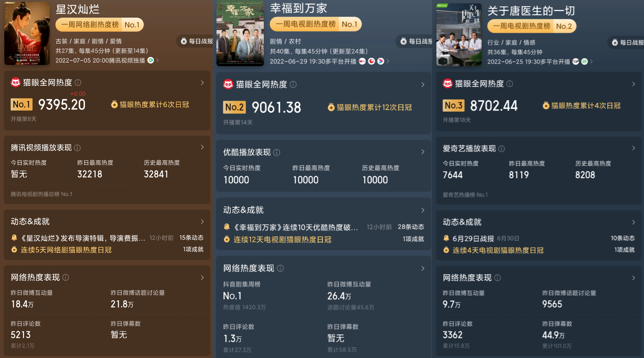The height and width of the screenshot is (358, 644).
Task: Open 关于唐医生的一切 poster image
Action: coord(459,35)
